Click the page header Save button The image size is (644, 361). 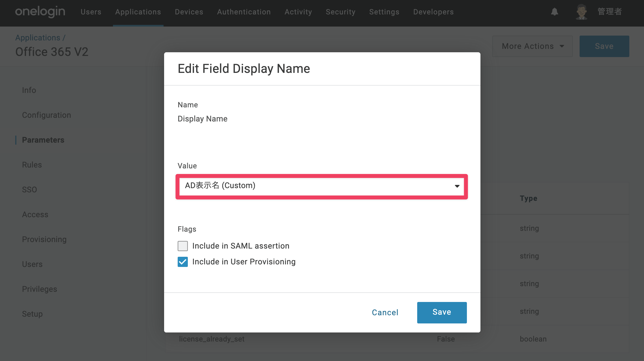pos(604,46)
